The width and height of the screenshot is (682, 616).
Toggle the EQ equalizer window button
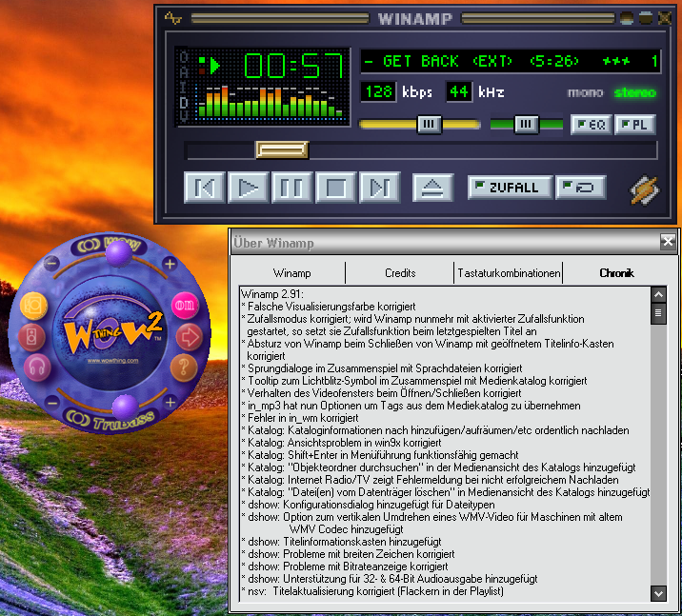(592, 125)
